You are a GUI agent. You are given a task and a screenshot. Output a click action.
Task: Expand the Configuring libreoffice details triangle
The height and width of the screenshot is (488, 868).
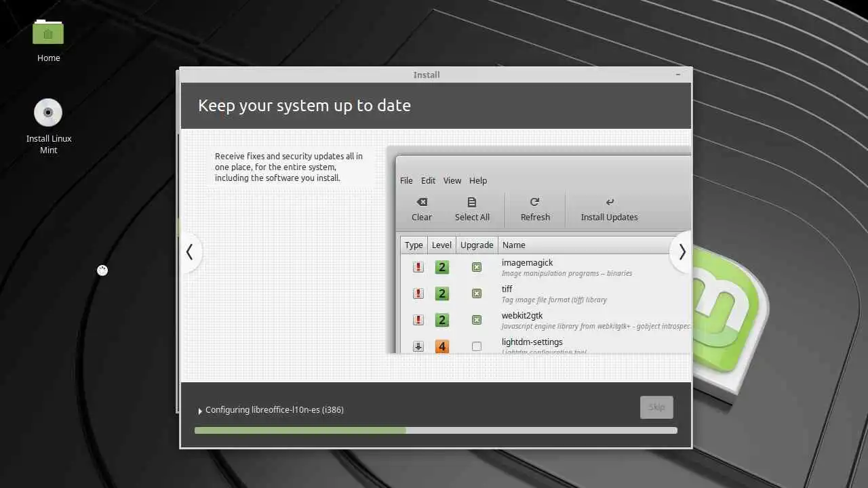[200, 411]
